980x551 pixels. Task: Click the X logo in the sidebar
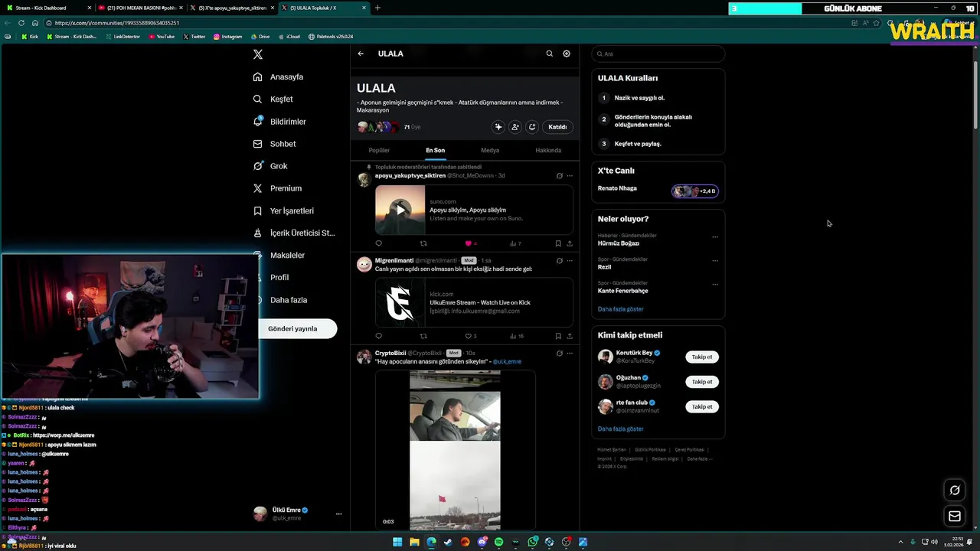pos(258,54)
